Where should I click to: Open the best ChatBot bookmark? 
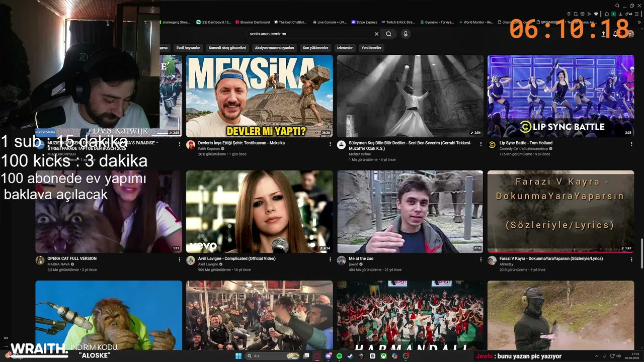click(290, 22)
